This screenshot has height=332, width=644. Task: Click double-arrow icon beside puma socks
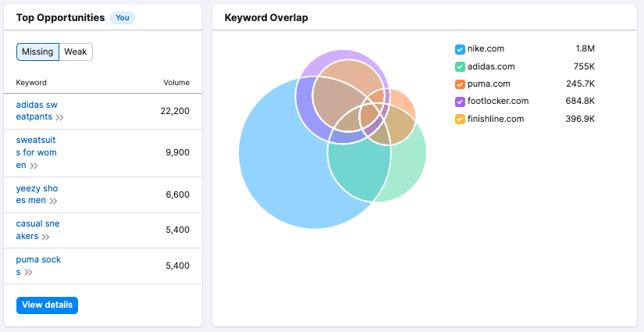pos(28,273)
